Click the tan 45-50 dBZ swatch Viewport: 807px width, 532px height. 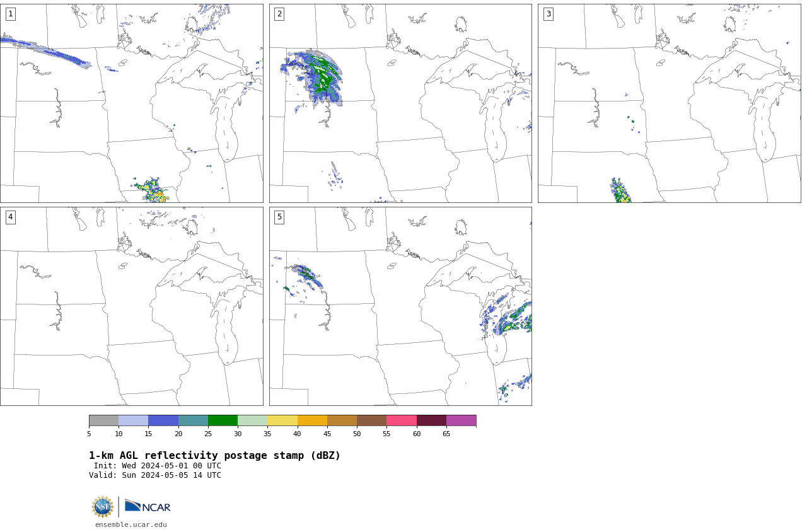pyautogui.click(x=342, y=420)
